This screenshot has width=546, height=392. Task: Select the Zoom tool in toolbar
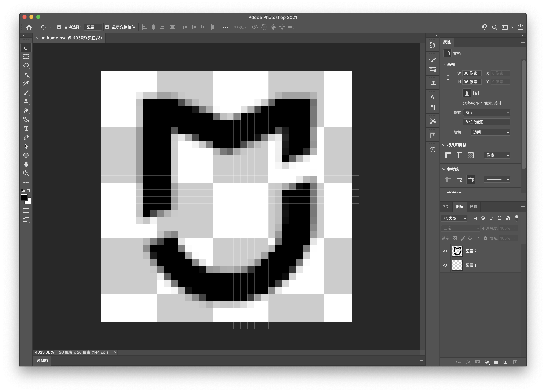pyautogui.click(x=26, y=173)
